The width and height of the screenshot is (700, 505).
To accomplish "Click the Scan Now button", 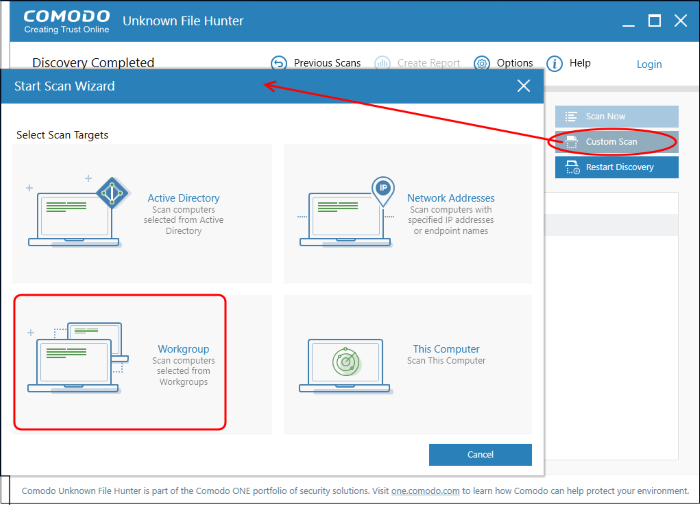I will (x=617, y=117).
